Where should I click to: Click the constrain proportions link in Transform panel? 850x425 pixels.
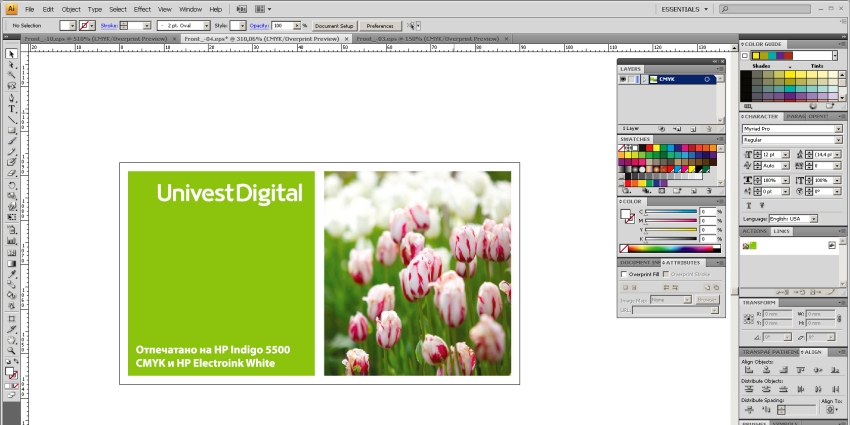coord(841,318)
